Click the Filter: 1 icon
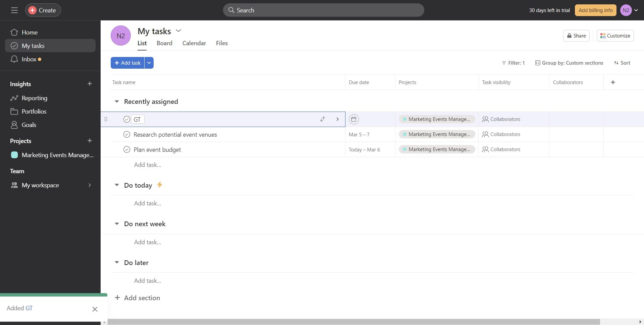 click(504, 63)
